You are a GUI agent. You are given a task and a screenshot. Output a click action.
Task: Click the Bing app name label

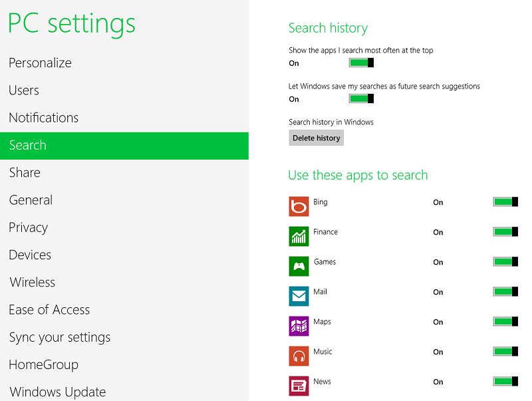click(321, 202)
